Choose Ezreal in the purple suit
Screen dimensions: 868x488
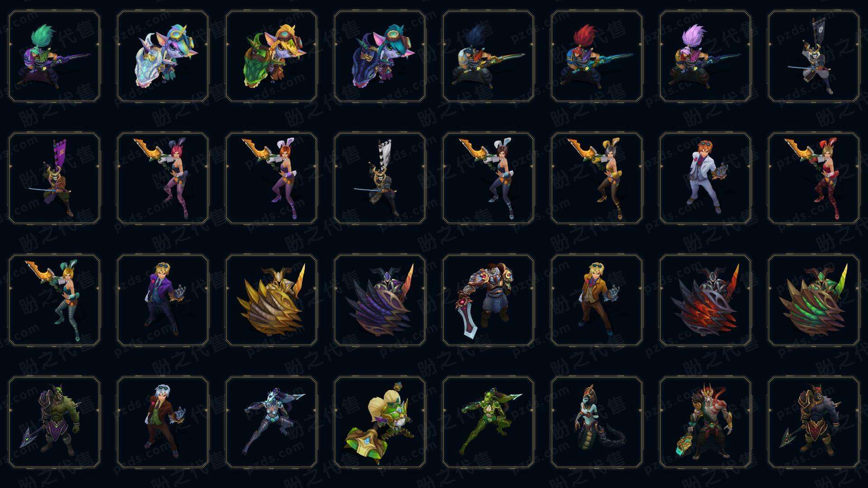[163, 300]
